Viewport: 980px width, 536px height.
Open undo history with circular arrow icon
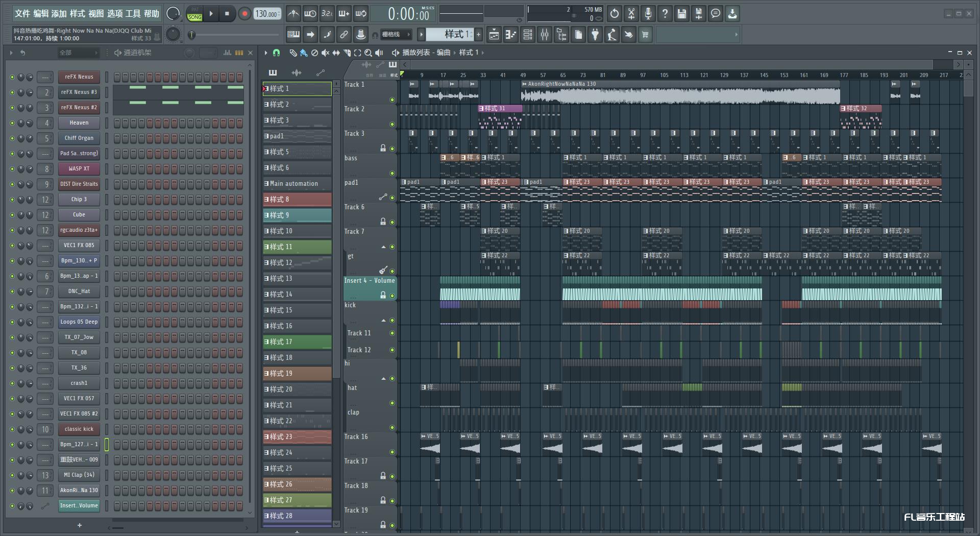tap(615, 14)
